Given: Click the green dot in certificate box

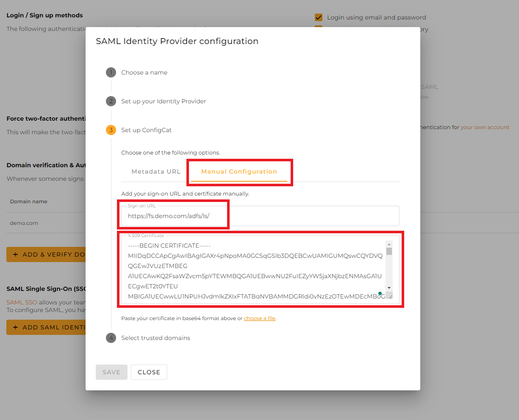Looking at the screenshot, I should [380, 293].
